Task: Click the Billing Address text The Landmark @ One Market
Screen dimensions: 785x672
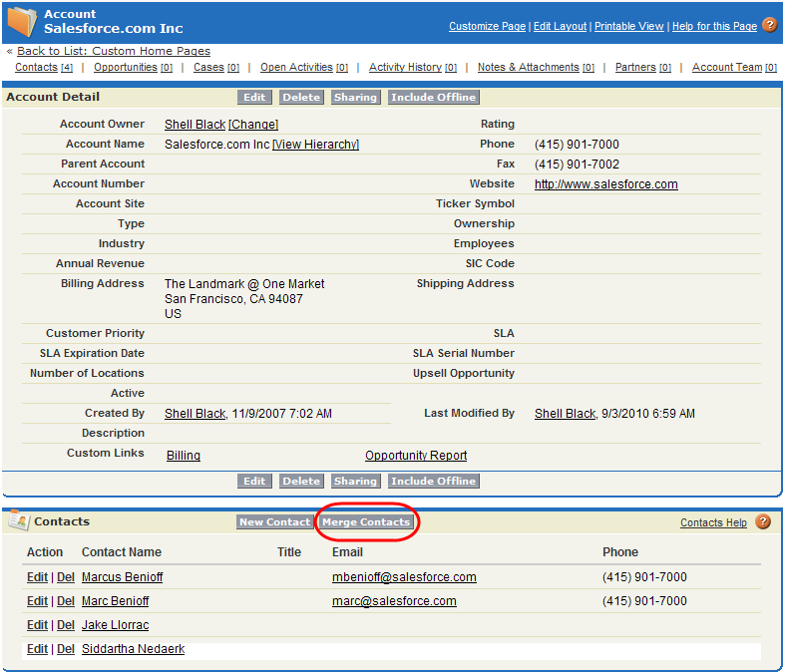Action: 244,284
